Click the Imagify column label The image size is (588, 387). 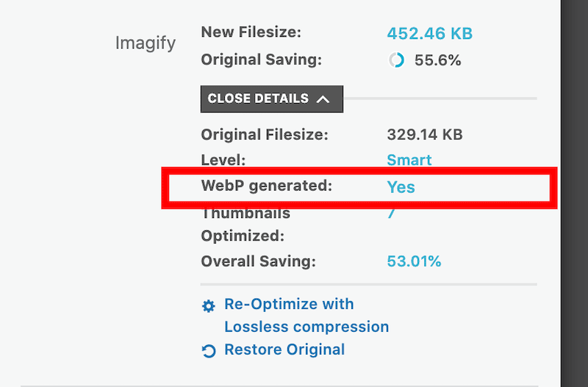pyautogui.click(x=146, y=43)
